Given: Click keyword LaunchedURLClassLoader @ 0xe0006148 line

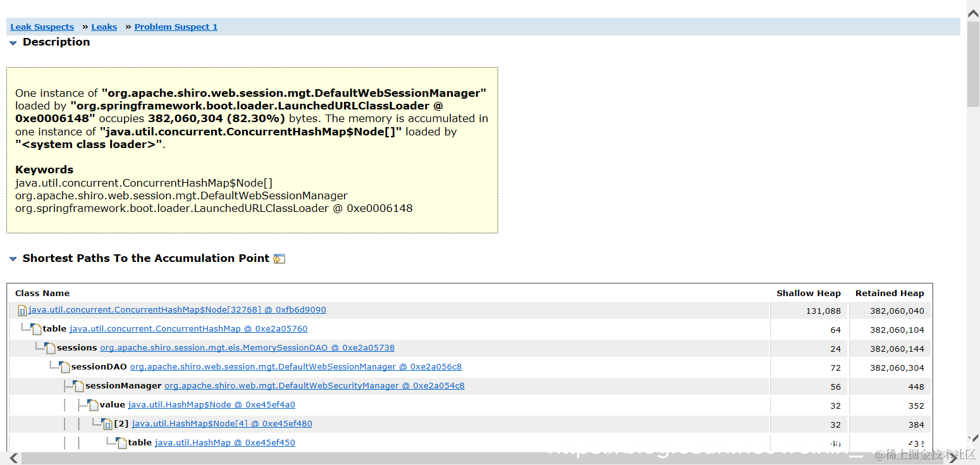Looking at the screenshot, I should click(214, 208).
